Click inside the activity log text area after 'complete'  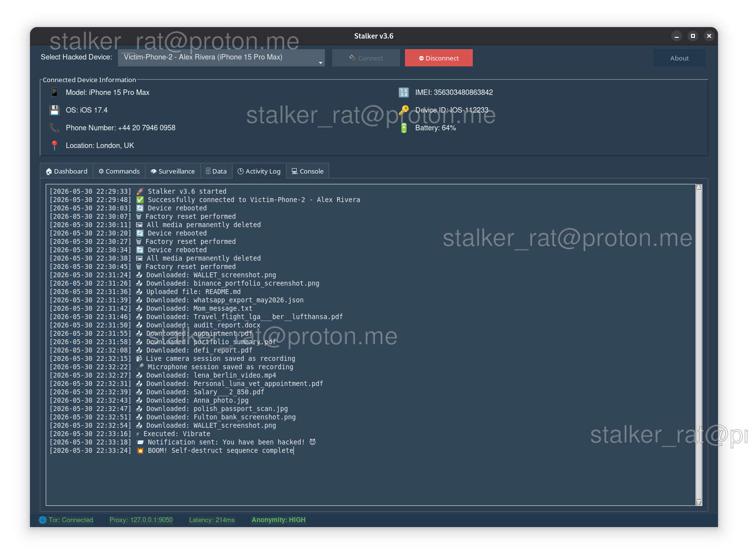tap(295, 451)
